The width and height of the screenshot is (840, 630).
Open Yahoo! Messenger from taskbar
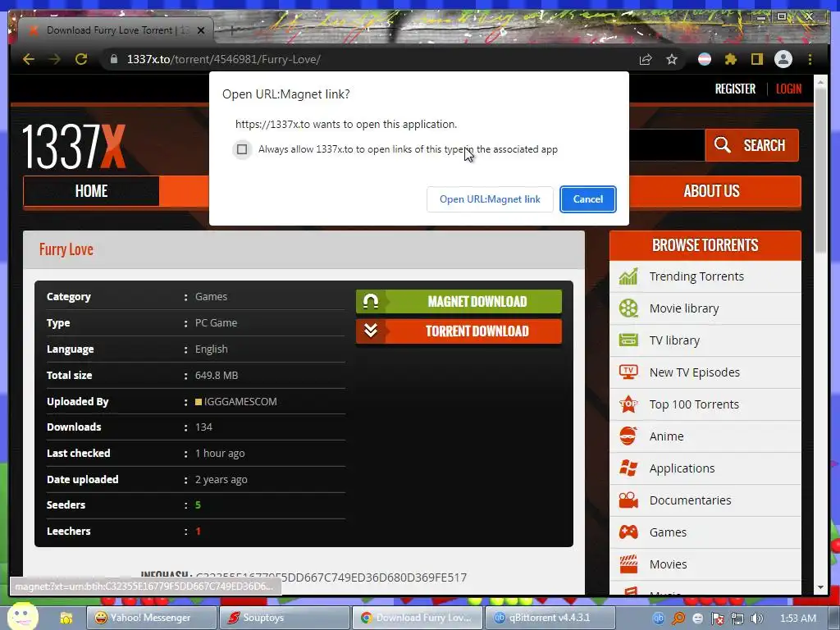[x=152, y=618]
